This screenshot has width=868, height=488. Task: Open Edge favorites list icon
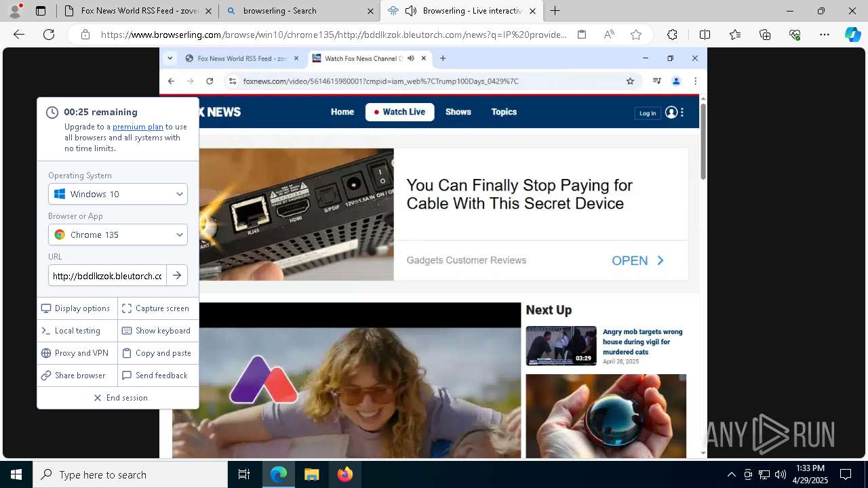(x=735, y=35)
